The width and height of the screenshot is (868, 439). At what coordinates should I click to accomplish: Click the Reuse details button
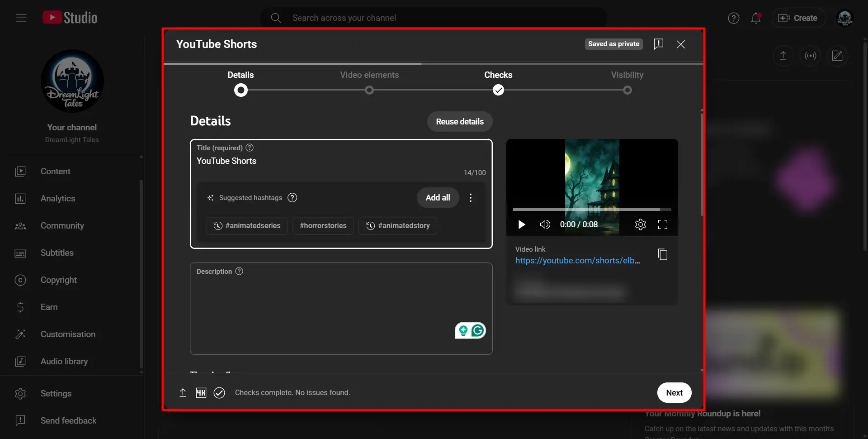click(460, 122)
